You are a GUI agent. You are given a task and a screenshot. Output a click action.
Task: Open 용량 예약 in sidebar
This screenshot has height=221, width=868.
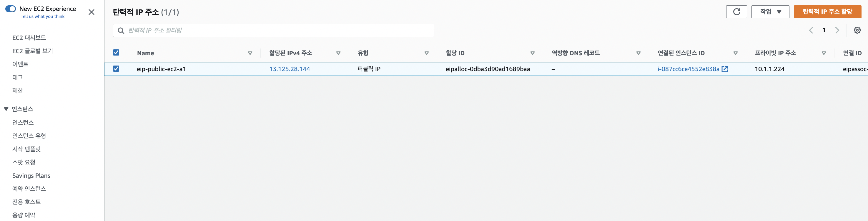click(x=24, y=215)
